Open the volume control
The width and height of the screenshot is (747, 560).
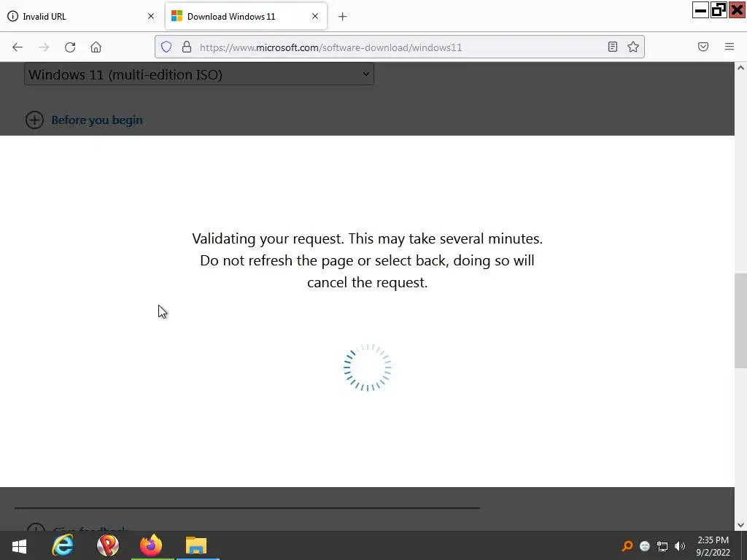pos(680,546)
